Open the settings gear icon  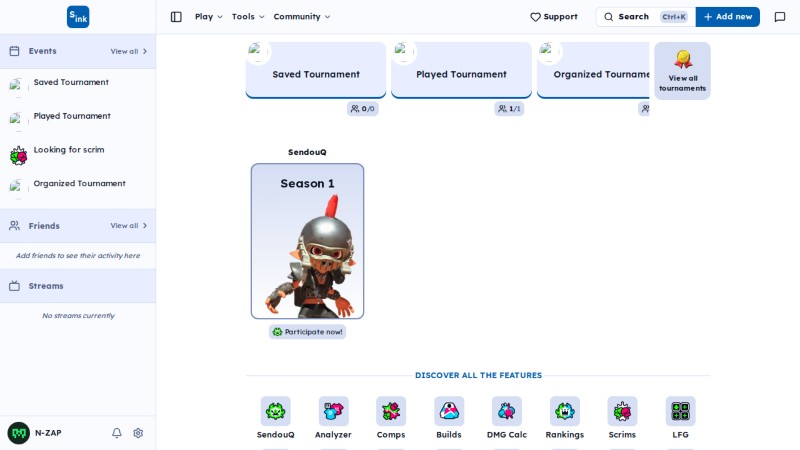tap(138, 433)
